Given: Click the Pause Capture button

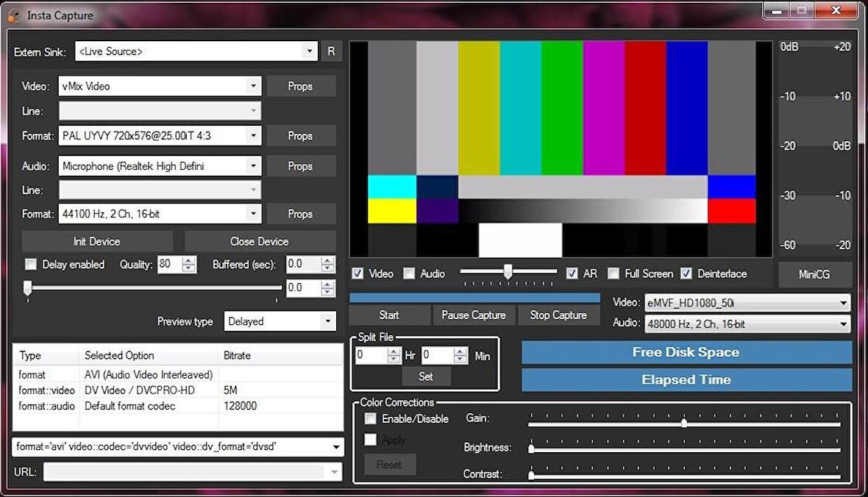Looking at the screenshot, I should pyautogui.click(x=474, y=315).
